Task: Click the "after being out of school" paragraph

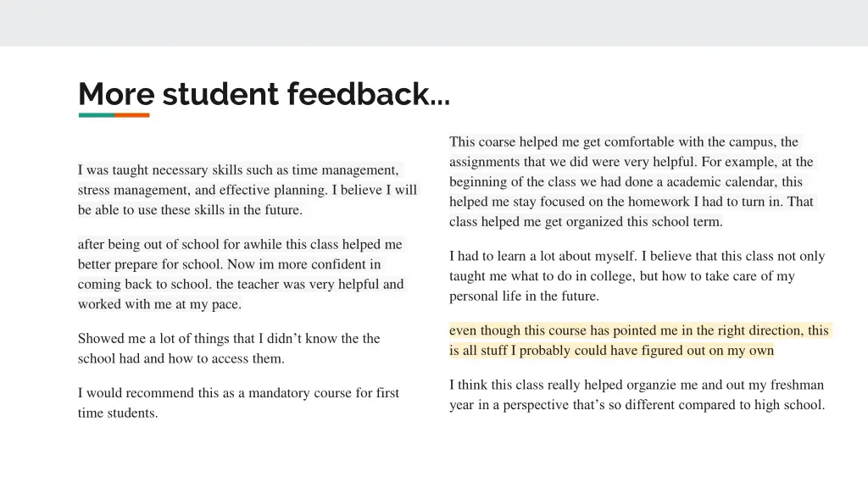Action: coord(241,274)
